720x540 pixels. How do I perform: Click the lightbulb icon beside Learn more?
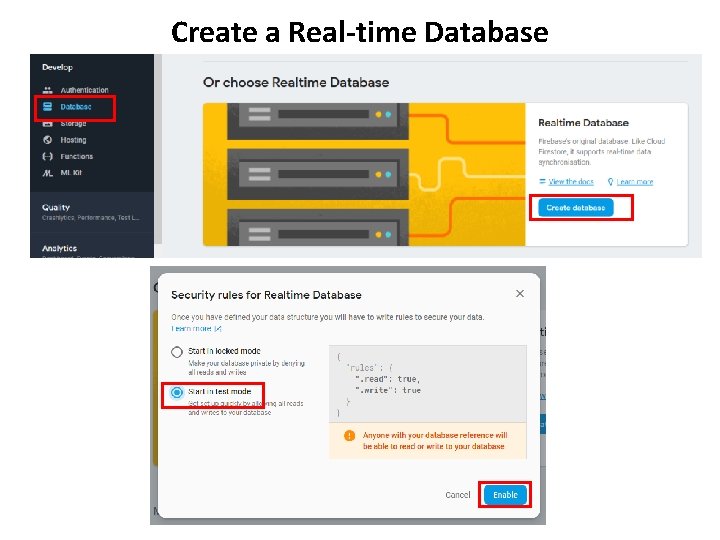(610, 182)
